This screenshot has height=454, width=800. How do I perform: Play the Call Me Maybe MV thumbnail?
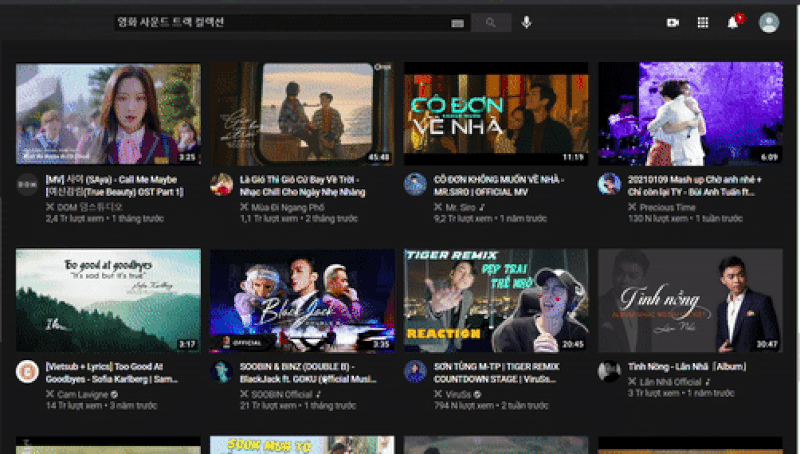[108, 114]
